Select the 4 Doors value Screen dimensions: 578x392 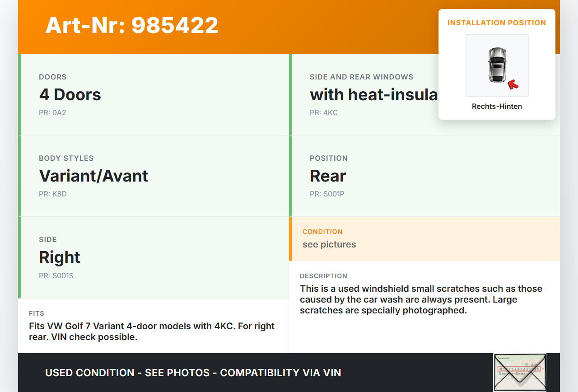[70, 95]
